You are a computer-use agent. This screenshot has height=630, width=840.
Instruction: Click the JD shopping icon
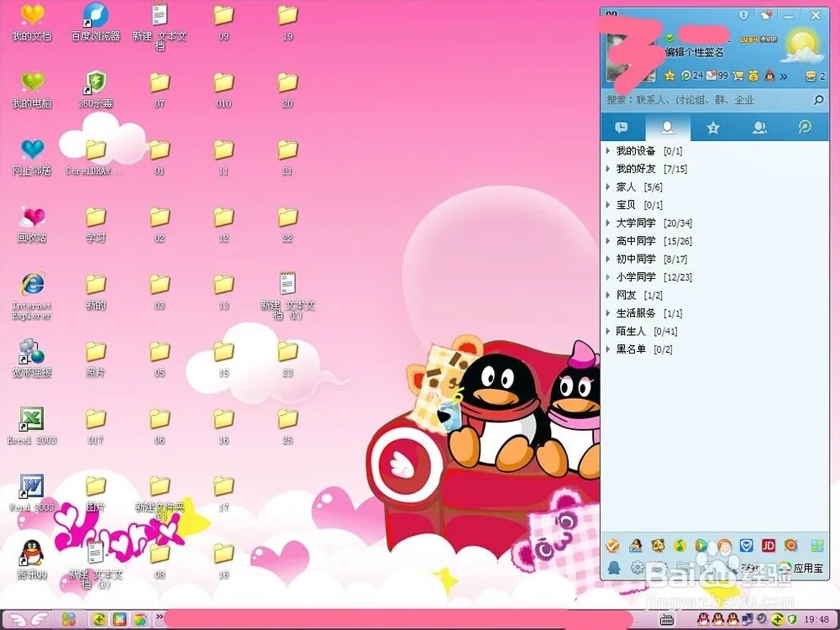click(767, 545)
